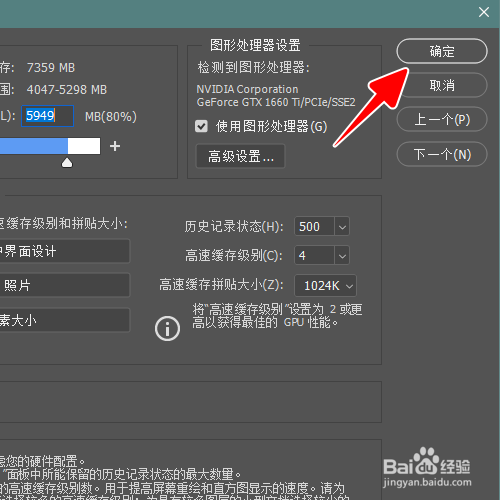The width and height of the screenshot is (500, 500).
Task: Click the white triangle slider handle
Action: click(67, 163)
